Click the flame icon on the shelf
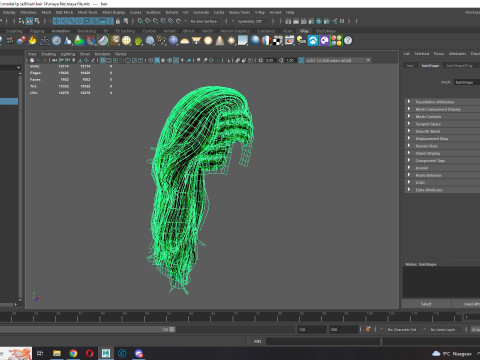 pyautogui.click(x=33, y=41)
